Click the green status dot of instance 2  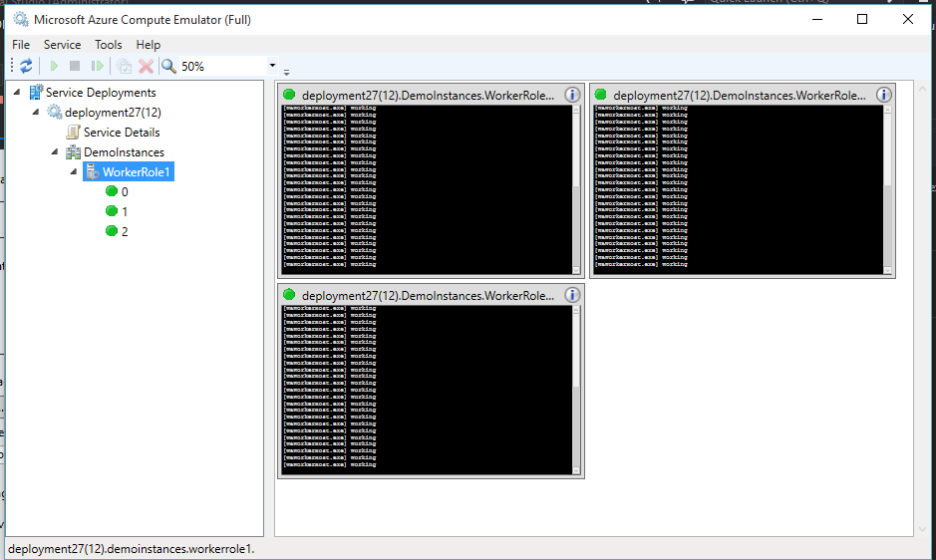pyautogui.click(x=111, y=230)
